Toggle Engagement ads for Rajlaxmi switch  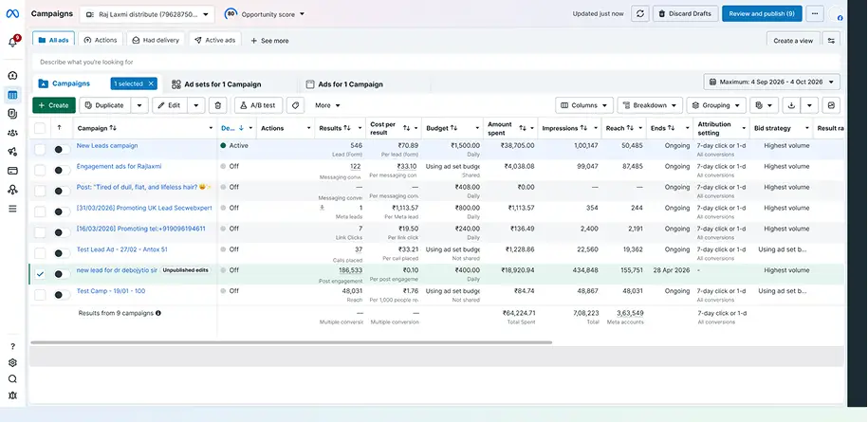click(62, 170)
